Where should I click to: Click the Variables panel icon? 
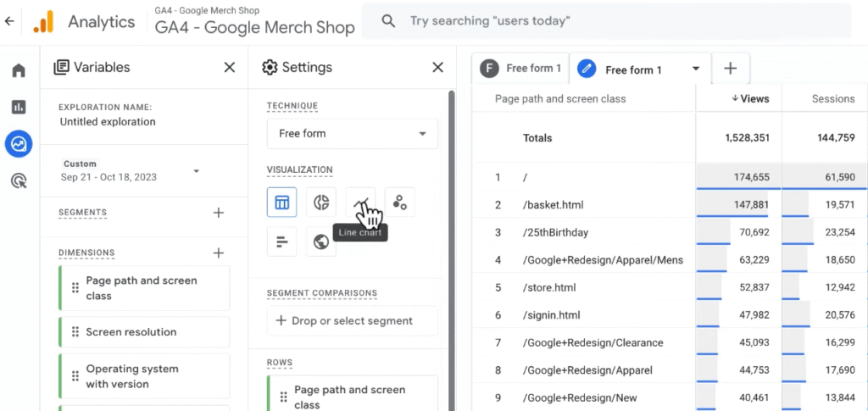coord(61,68)
